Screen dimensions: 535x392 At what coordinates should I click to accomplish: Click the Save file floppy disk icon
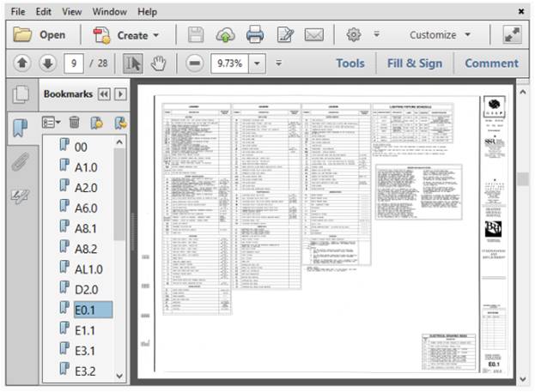[x=196, y=35]
